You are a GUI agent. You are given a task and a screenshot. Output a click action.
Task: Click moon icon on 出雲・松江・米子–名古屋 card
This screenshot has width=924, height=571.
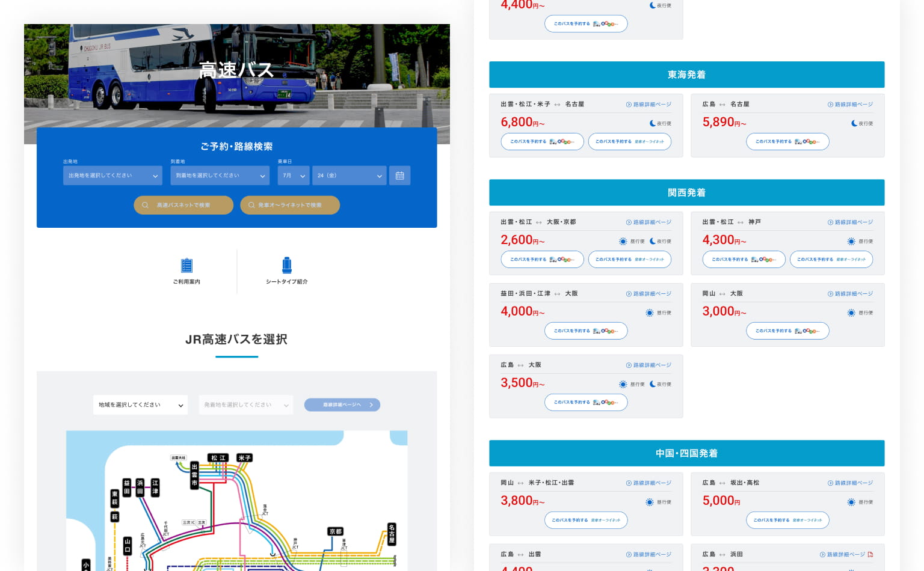653,123
